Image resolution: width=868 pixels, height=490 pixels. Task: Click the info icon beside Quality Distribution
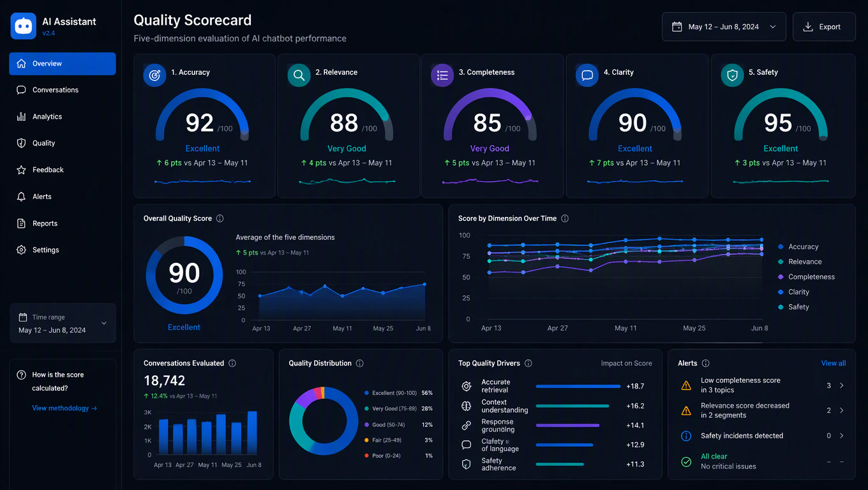[360, 363]
